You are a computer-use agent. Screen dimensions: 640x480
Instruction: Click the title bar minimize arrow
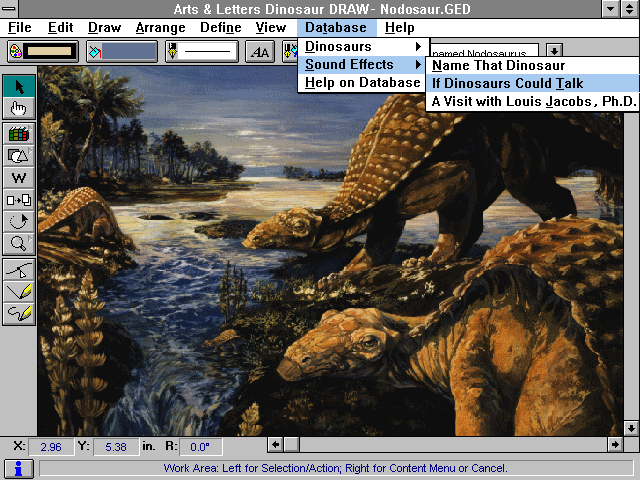(611, 9)
